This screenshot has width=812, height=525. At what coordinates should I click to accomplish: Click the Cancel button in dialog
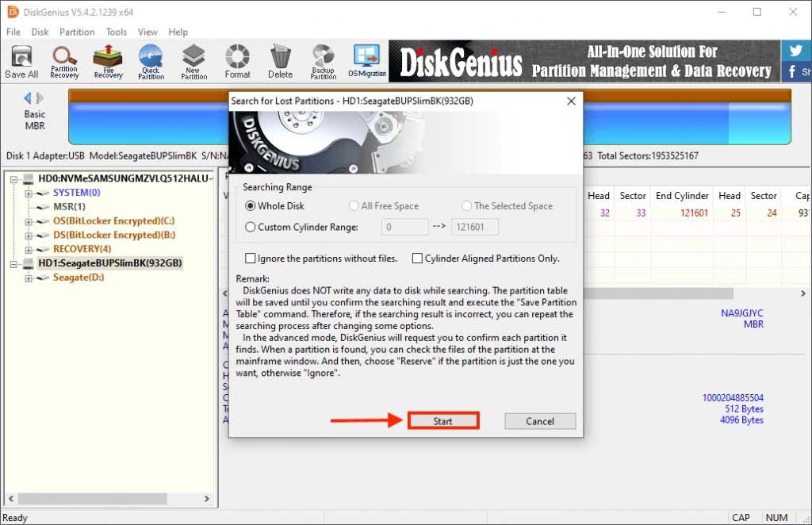pyautogui.click(x=540, y=421)
